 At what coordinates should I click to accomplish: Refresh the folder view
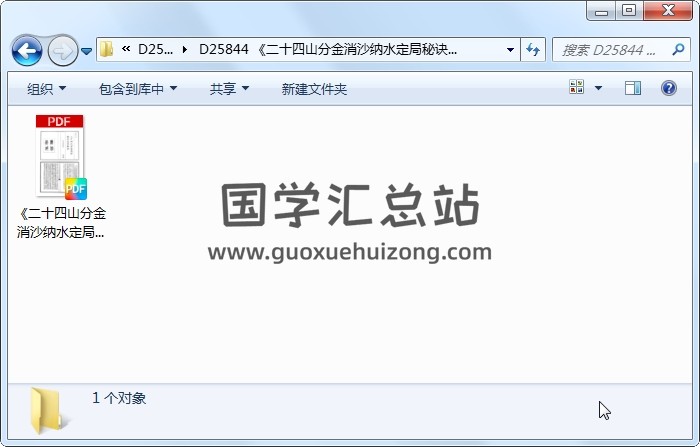tap(533, 50)
